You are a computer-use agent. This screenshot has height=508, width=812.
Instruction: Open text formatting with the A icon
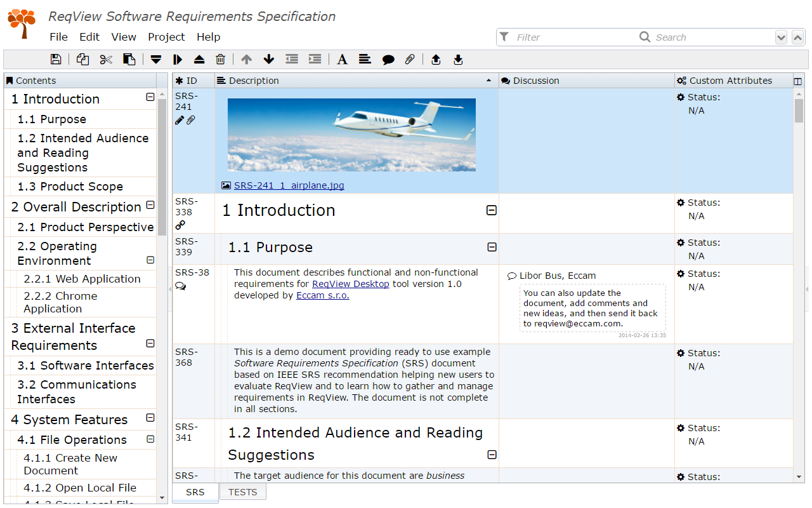[342, 59]
